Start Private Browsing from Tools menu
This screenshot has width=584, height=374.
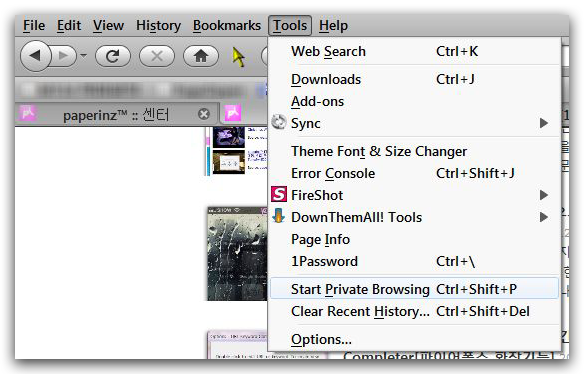(414, 289)
